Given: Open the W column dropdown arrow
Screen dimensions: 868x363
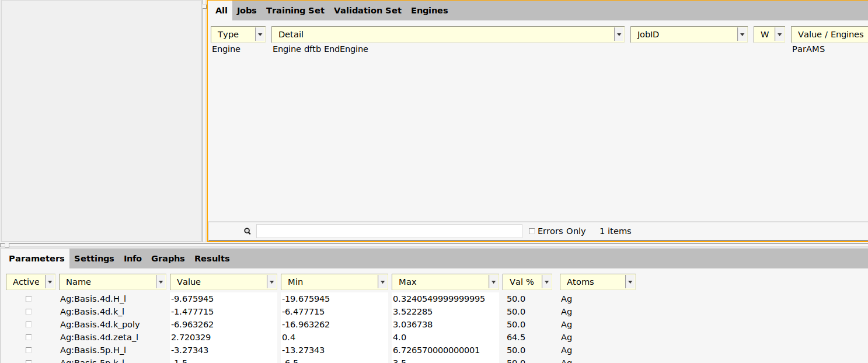Looking at the screenshot, I should (779, 34).
